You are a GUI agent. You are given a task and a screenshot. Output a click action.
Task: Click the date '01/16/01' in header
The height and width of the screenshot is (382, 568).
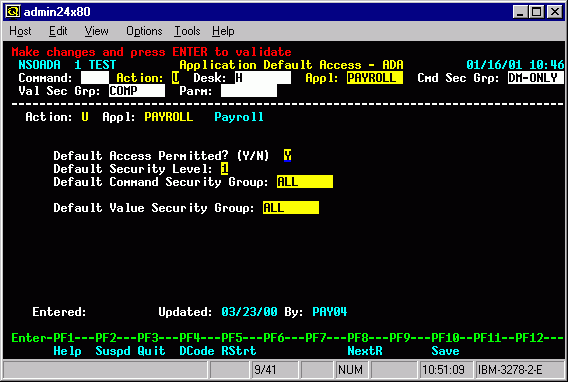(494, 65)
